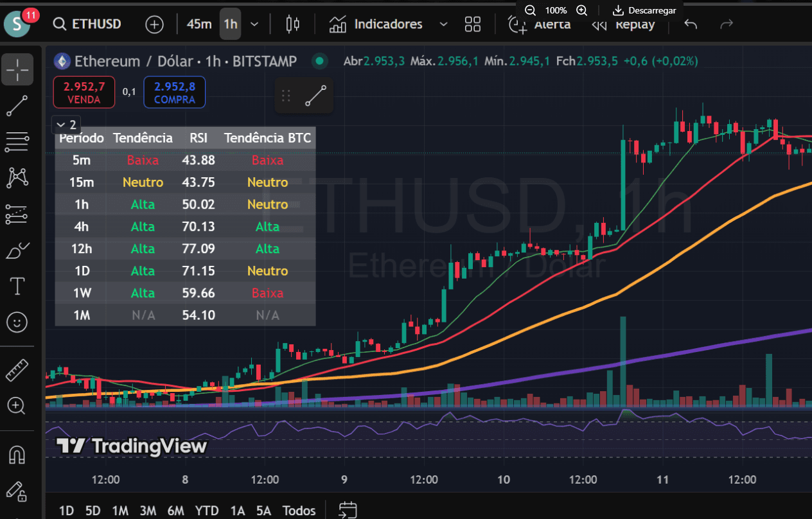The image size is (812, 519).
Task: Open ETHUSD symbol search
Action: [x=87, y=24]
